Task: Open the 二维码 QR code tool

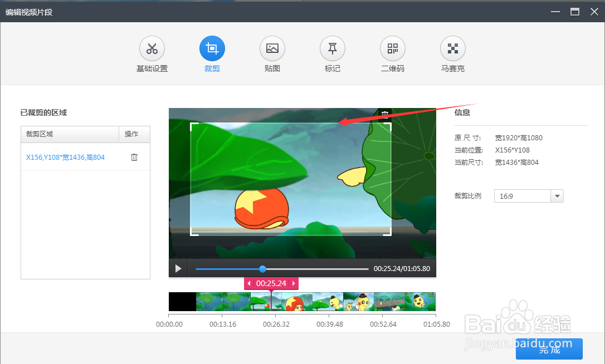Action: click(x=393, y=48)
